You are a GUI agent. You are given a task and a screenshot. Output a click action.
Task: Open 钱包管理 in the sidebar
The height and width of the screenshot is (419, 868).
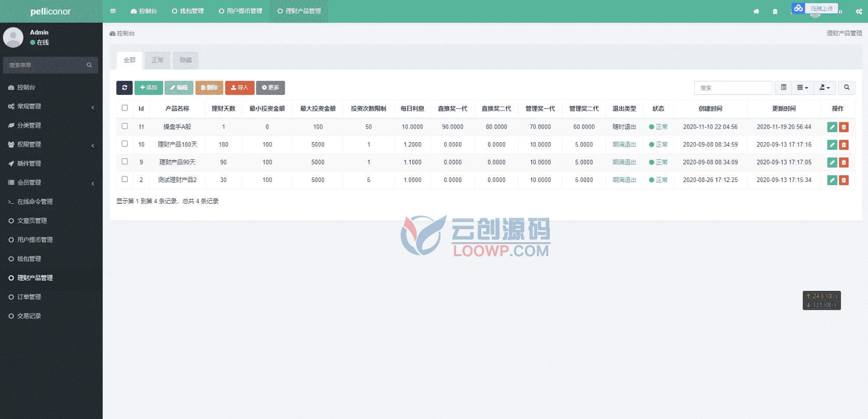51,259
